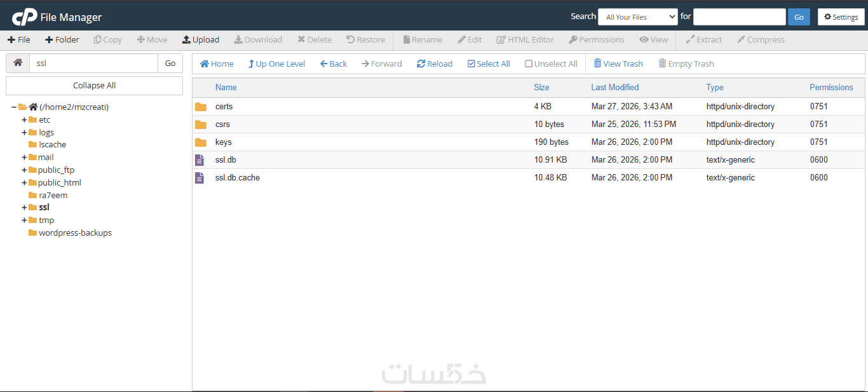
Task: Click the Rename toolbar icon
Action: click(x=406, y=39)
